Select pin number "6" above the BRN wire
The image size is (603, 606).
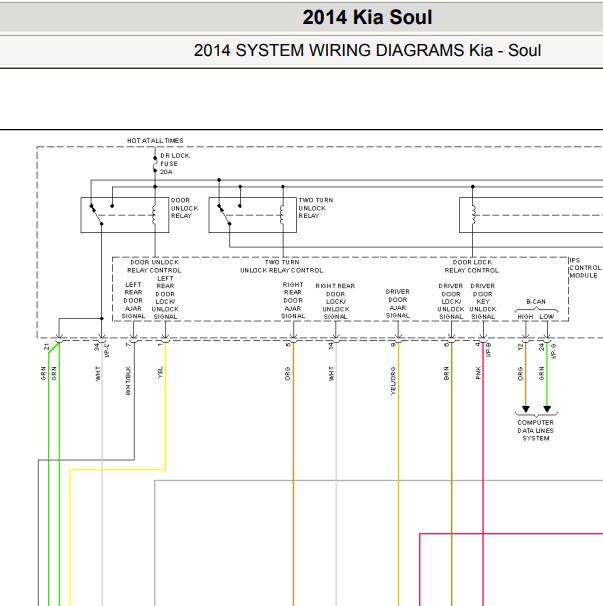[446, 344]
